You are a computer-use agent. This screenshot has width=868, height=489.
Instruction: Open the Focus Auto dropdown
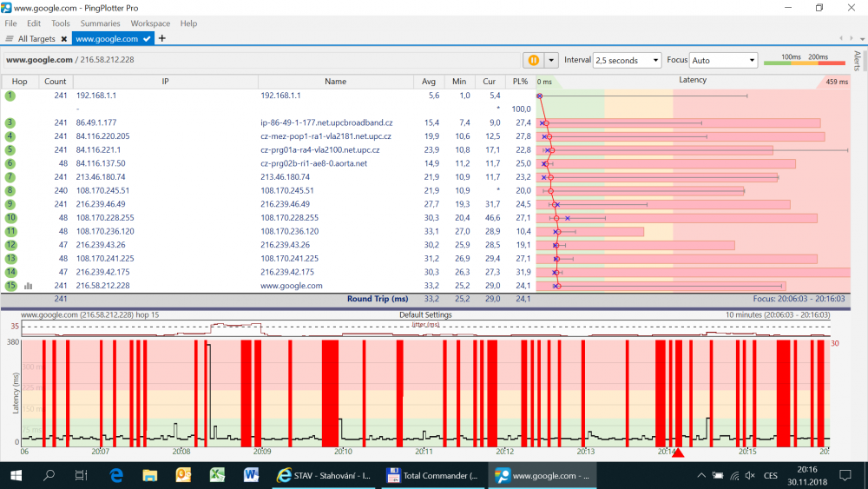coord(723,61)
